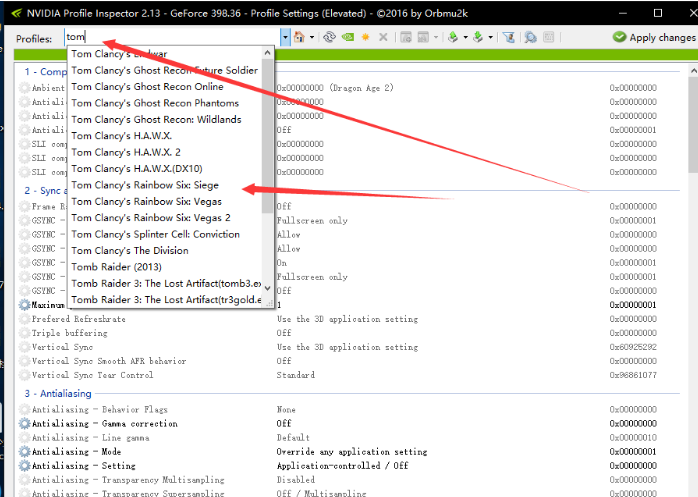Image resolution: width=698 pixels, height=497 pixels.
Task: Click the settings list scroll up arrow
Action: tap(693, 71)
